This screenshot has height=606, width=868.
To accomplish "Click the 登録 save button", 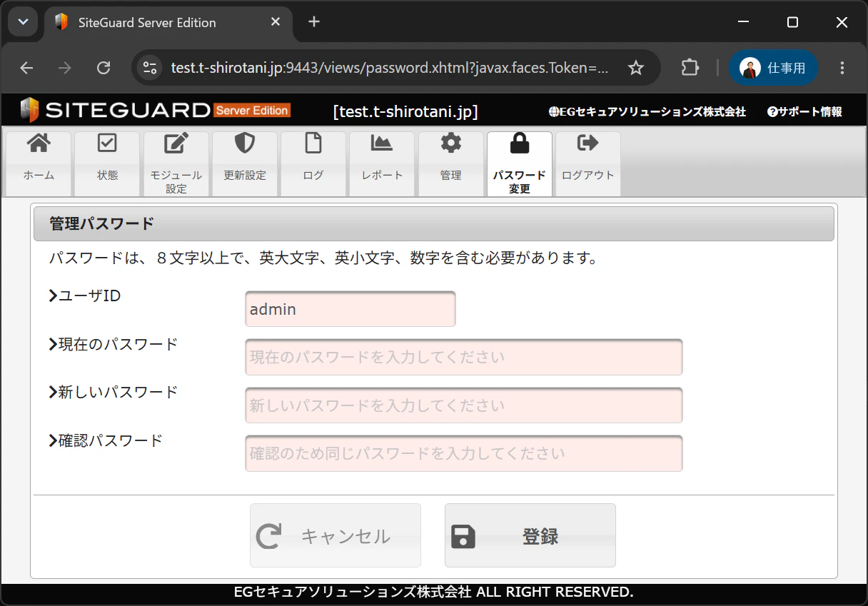I will tap(530, 535).
